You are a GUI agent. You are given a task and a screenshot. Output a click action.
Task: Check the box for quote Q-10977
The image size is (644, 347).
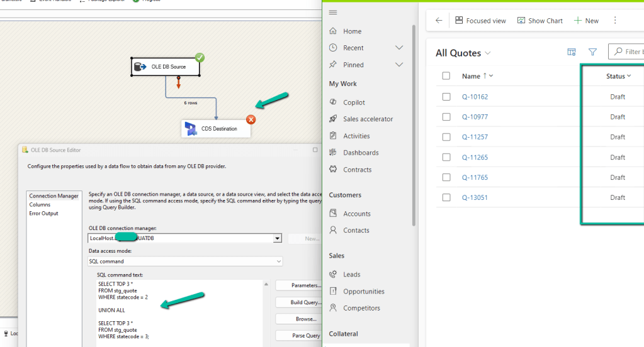tap(446, 117)
